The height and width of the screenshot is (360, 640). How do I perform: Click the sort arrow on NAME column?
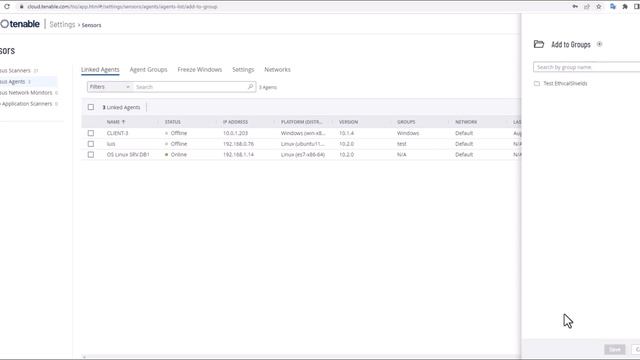coord(123,122)
